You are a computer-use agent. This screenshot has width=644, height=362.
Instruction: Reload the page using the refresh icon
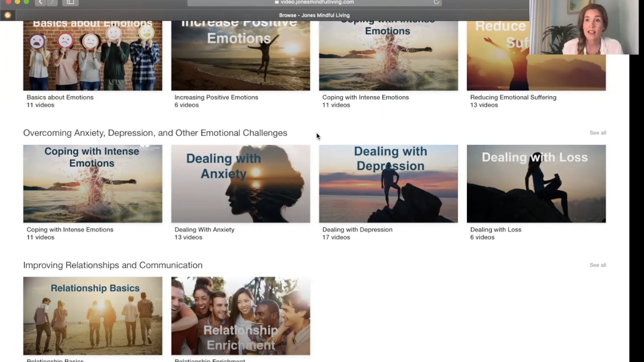(x=436, y=2)
